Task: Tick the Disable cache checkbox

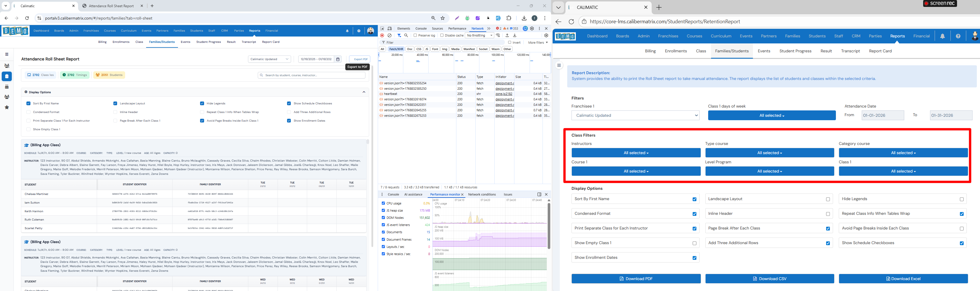Action: click(442, 35)
